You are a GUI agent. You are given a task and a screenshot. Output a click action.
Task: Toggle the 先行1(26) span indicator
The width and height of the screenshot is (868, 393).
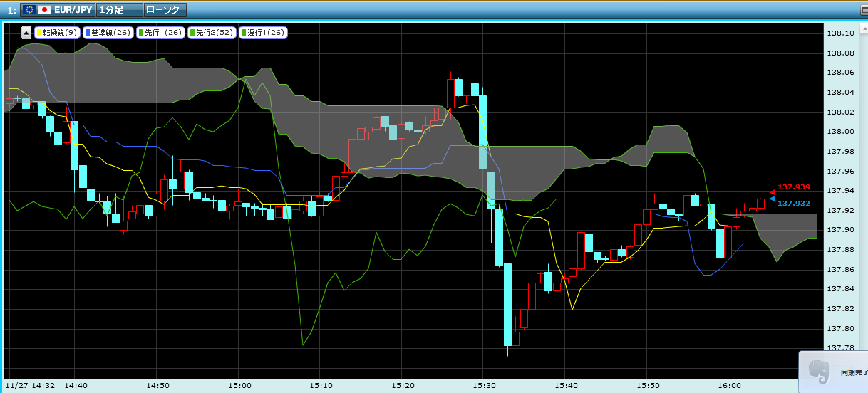pos(160,32)
